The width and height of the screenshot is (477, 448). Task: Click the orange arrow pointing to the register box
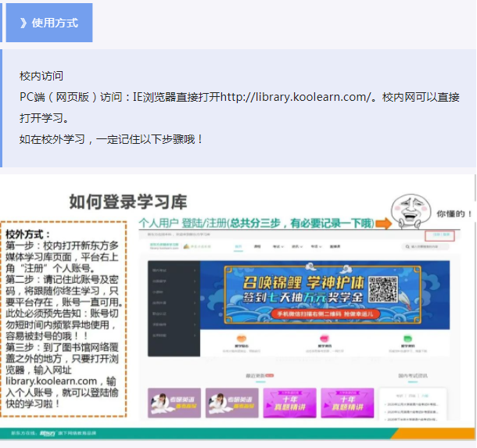382,224
